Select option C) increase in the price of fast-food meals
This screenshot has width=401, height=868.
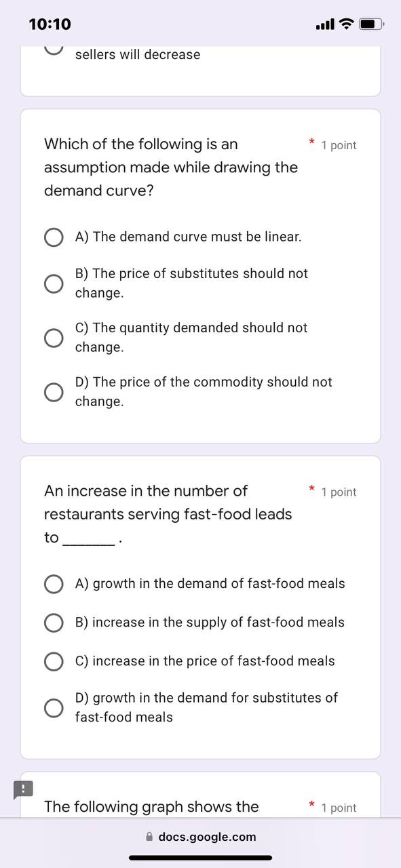pyautogui.click(x=54, y=661)
